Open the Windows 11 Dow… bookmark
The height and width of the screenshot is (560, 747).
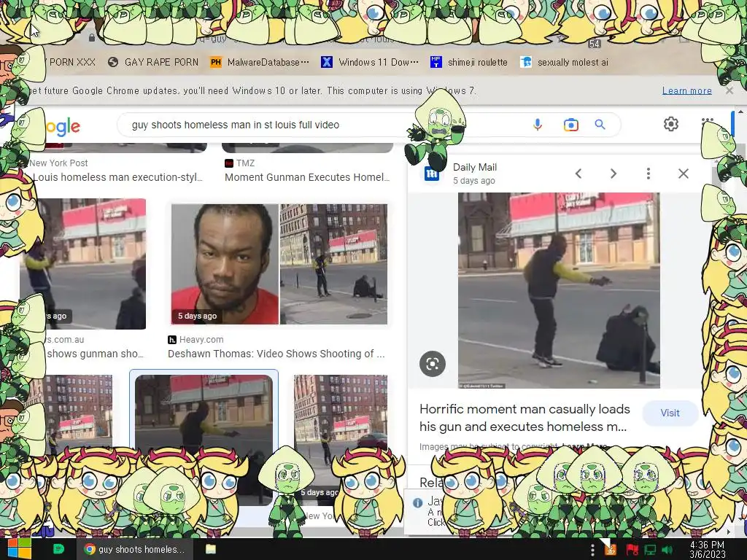[x=370, y=62]
